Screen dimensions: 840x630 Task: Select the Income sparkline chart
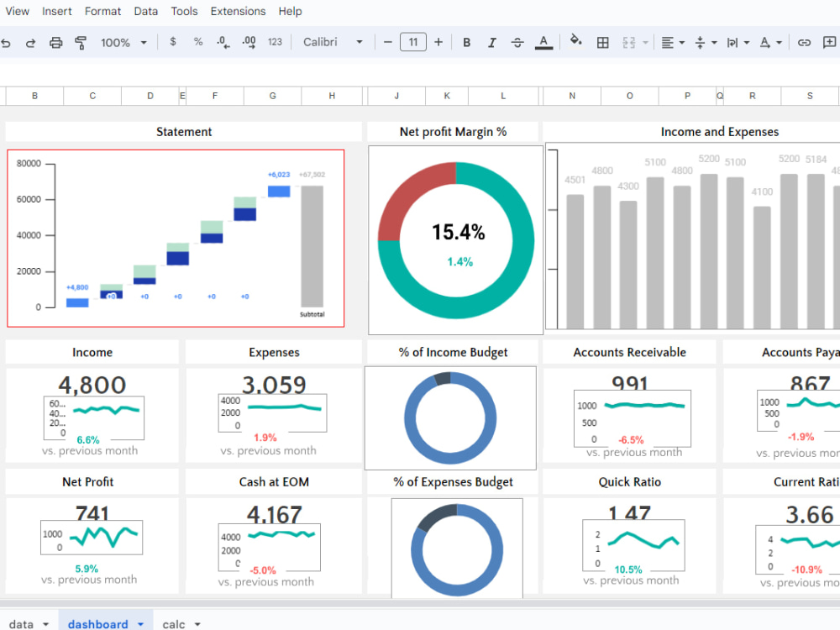[x=94, y=417]
